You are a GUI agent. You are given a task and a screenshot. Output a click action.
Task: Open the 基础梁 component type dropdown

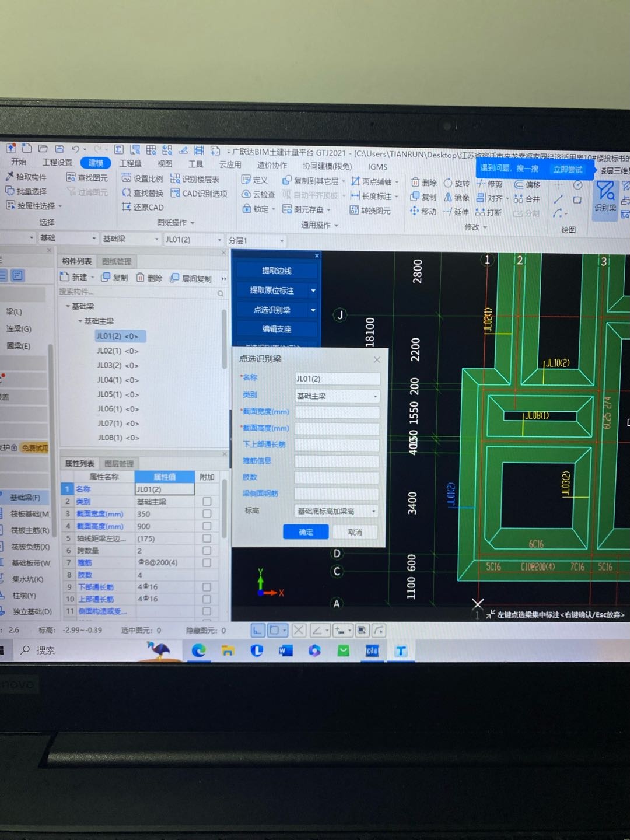coord(131,239)
